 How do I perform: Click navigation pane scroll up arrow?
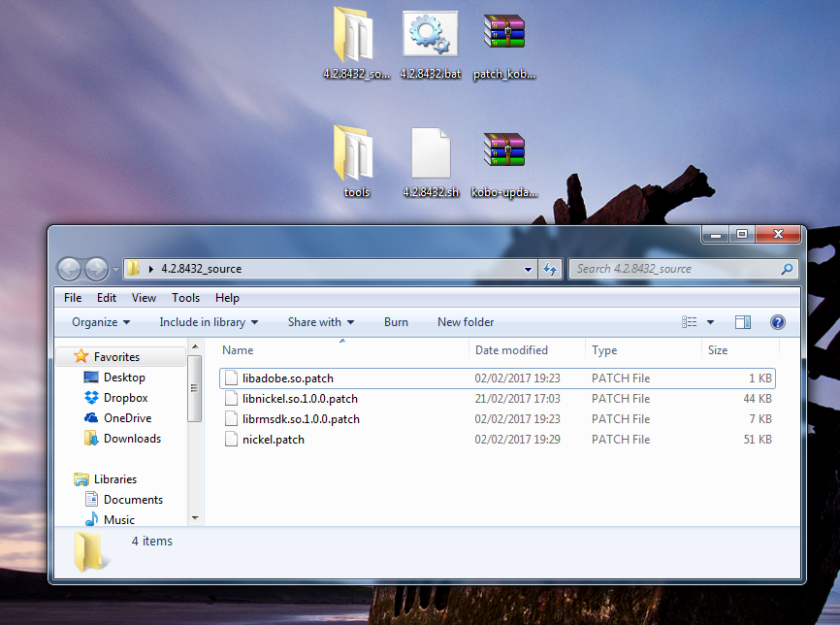pos(195,346)
